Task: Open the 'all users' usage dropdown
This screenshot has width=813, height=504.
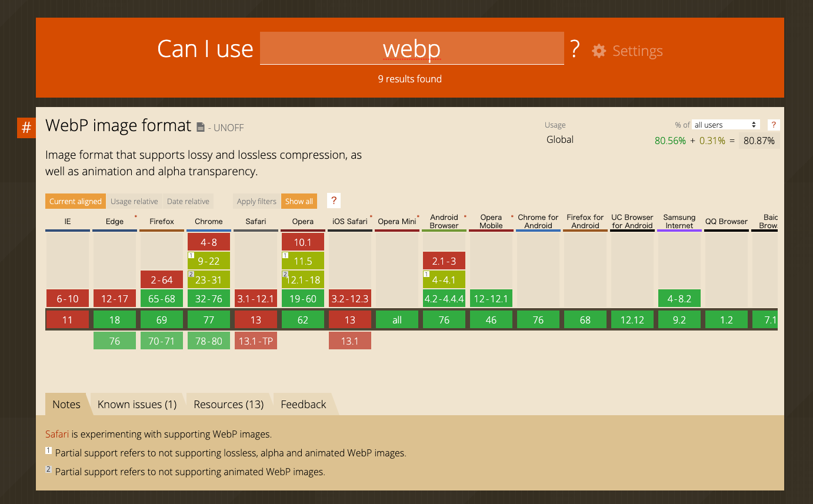Action: click(x=725, y=125)
